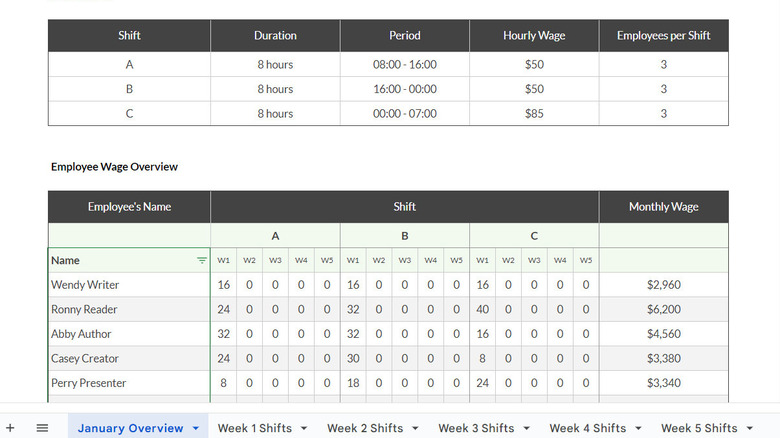
Task: Select the Shift C hourly wage $85 cell
Action: [x=534, y=114]
